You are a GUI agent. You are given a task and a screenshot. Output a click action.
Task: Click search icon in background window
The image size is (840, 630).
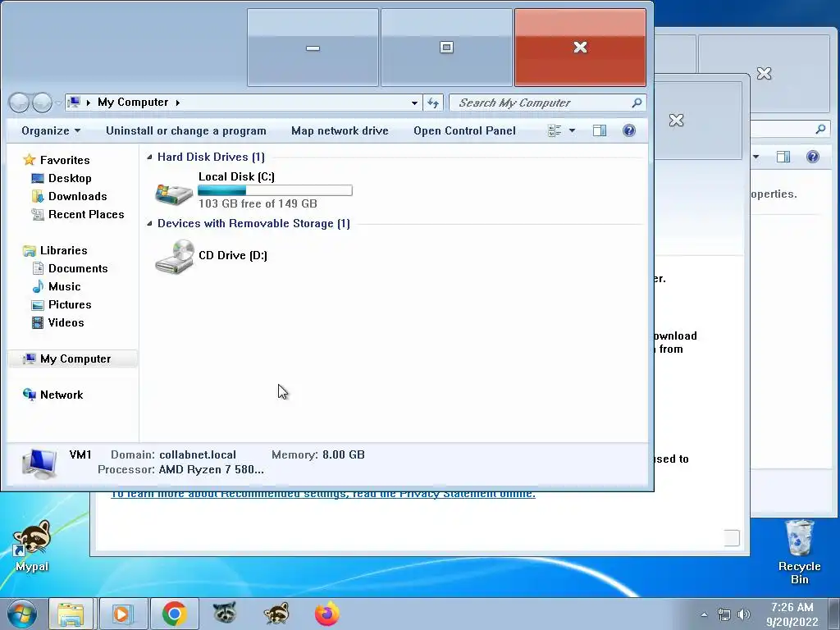[820, 129]
